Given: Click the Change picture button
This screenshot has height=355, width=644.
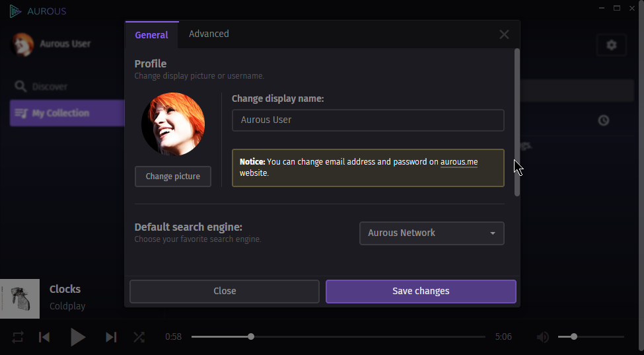Looking at the screenshot, I should (x=173, y=177).
